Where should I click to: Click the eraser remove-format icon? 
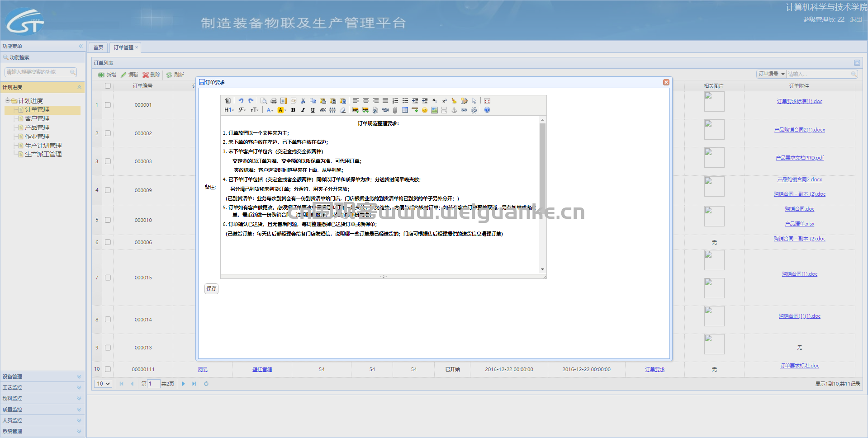coord(342,110)
